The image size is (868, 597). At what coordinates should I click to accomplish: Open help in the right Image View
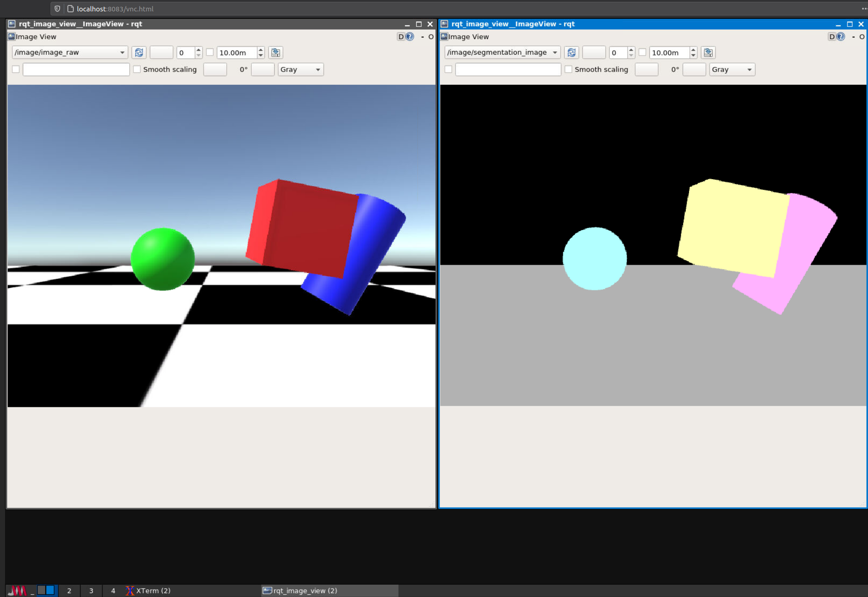(841, 37)
